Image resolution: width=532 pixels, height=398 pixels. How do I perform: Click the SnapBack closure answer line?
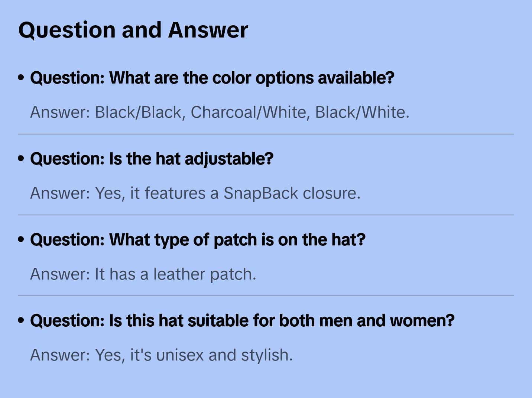[195, 193]
